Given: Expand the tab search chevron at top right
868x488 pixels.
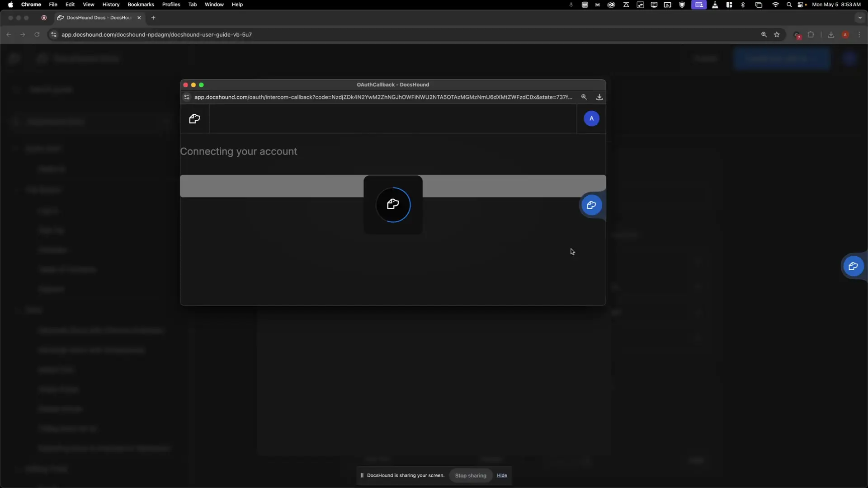Looking at the screenshot, I should [x=859, y=18].
